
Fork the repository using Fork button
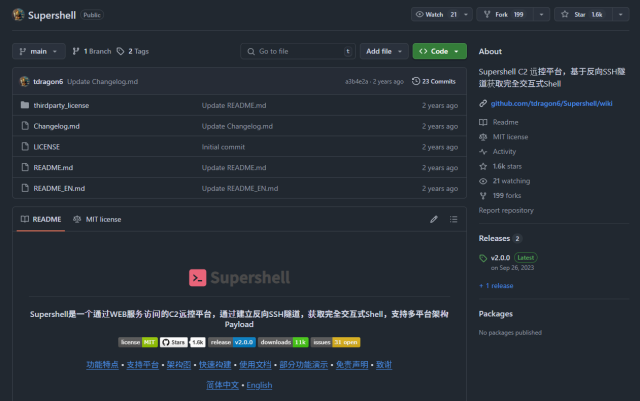point(507,15)
